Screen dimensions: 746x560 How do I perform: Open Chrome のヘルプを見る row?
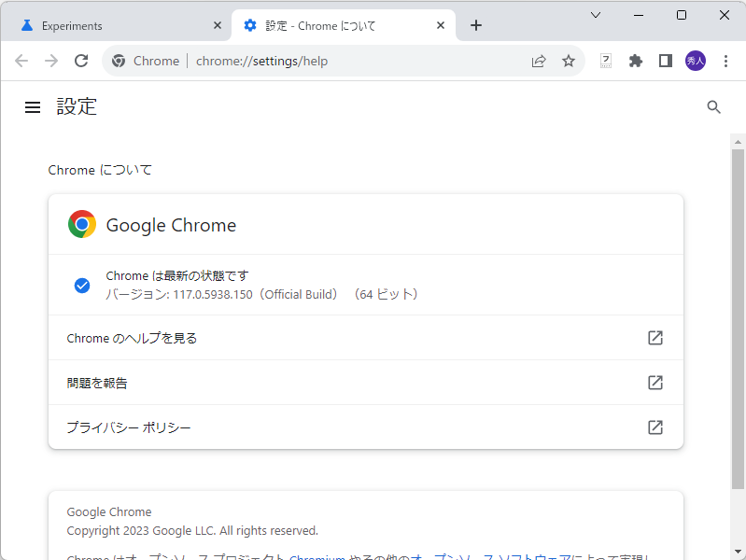pos(366,338)
